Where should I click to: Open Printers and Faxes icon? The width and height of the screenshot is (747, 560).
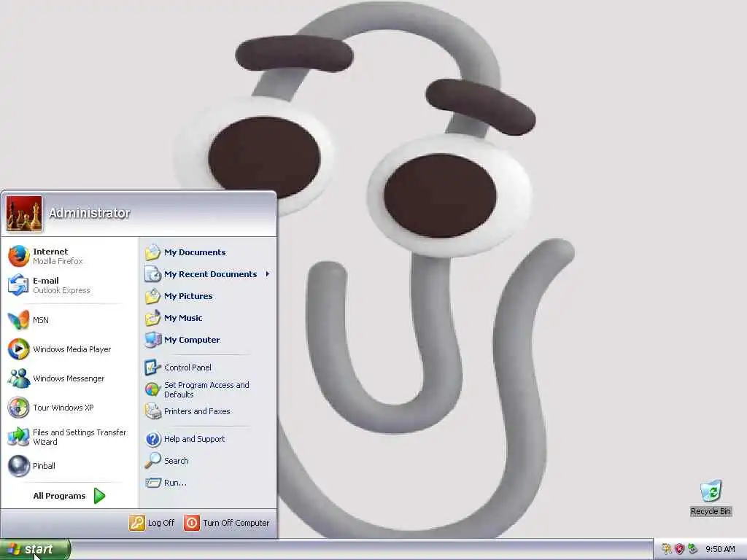153,411
